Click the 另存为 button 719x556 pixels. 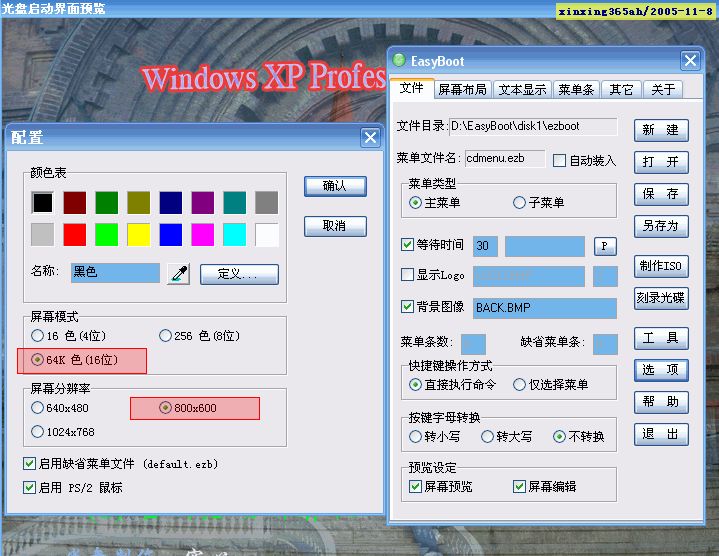click(x=661, y=226)
